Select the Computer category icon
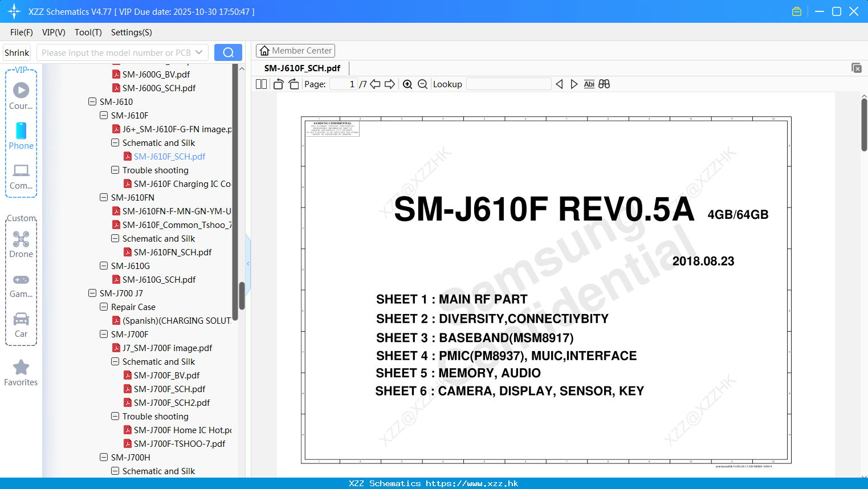The height and width of the screenshot is (489, 868). click(x=21, y=177)
